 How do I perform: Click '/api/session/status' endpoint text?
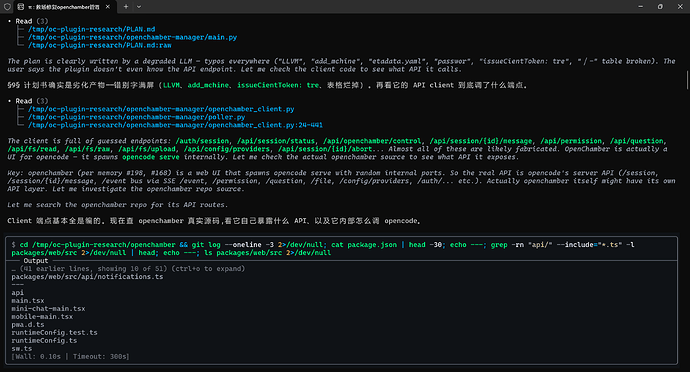(276, 141)
